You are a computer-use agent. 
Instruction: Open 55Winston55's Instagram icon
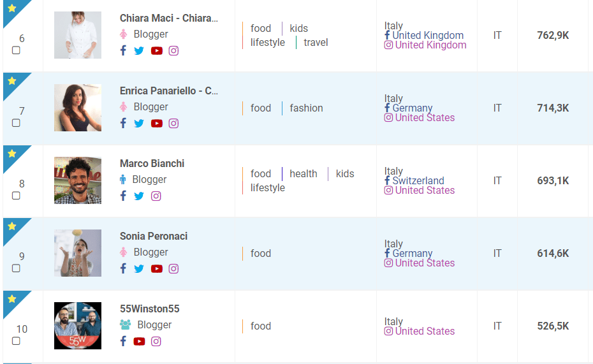pyautogui.click(x=156, y=341)
